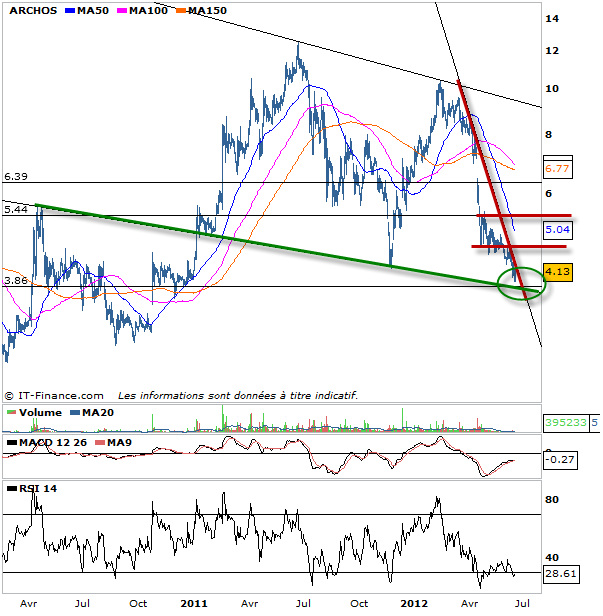Viewport: 603px width, 616px height.
Task: Jump to the 2012 time axis marker
Action: click(413, 604)
